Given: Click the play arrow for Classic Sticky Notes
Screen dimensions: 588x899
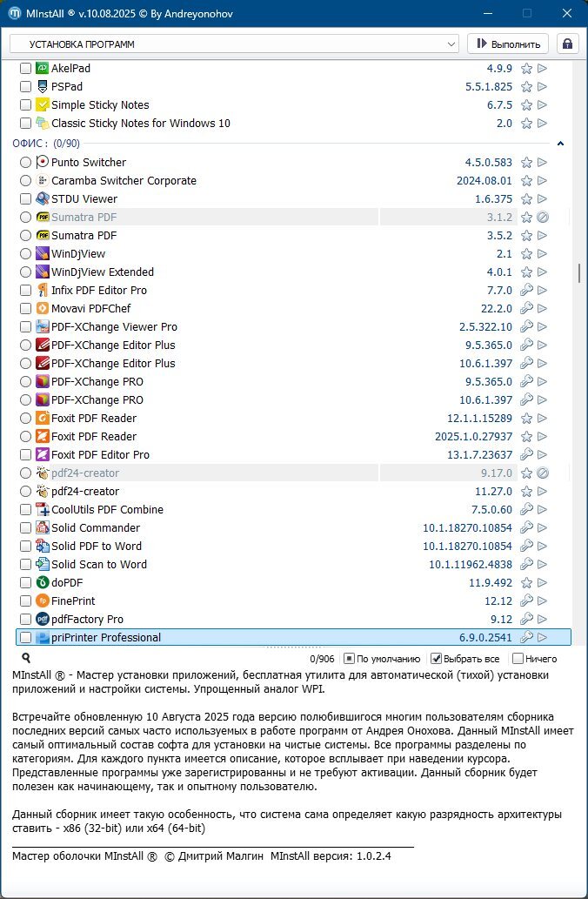Looking at the screenshot, I should (542, 124).
